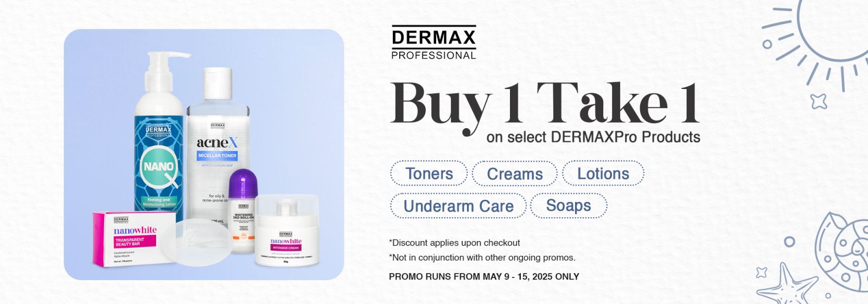The height and width of the screenshot is (304, 868).
Task: Click the Buy 1 Take 1 headline
Action: click(x=545, y=104)
